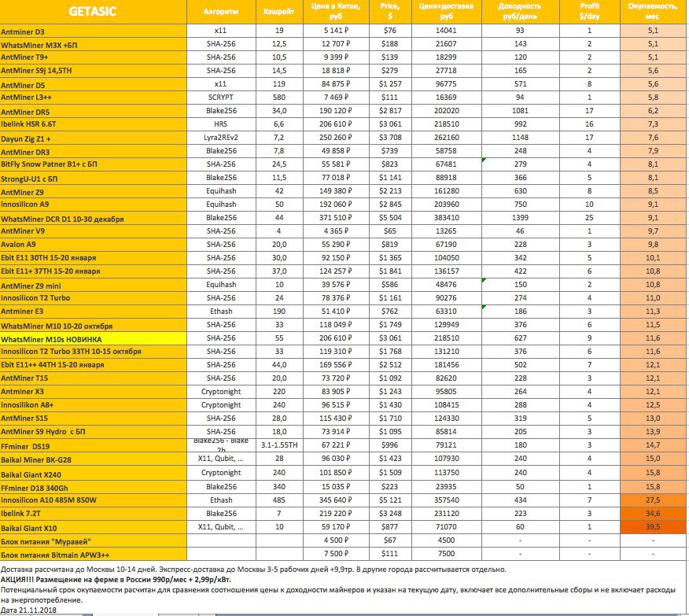Screen dimensions: 689x616
Task: Select the AntMiner Z9 mini cell
Action: point(93,285)
